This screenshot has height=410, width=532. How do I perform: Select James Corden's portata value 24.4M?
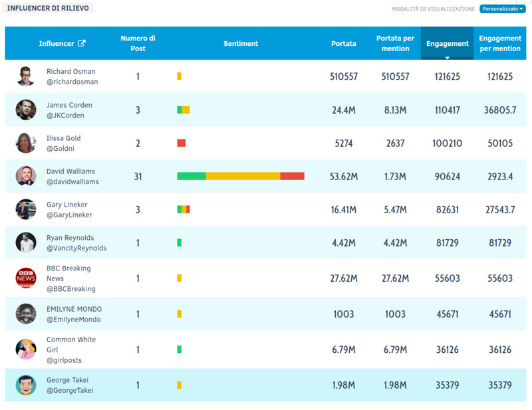coord(344,110)
